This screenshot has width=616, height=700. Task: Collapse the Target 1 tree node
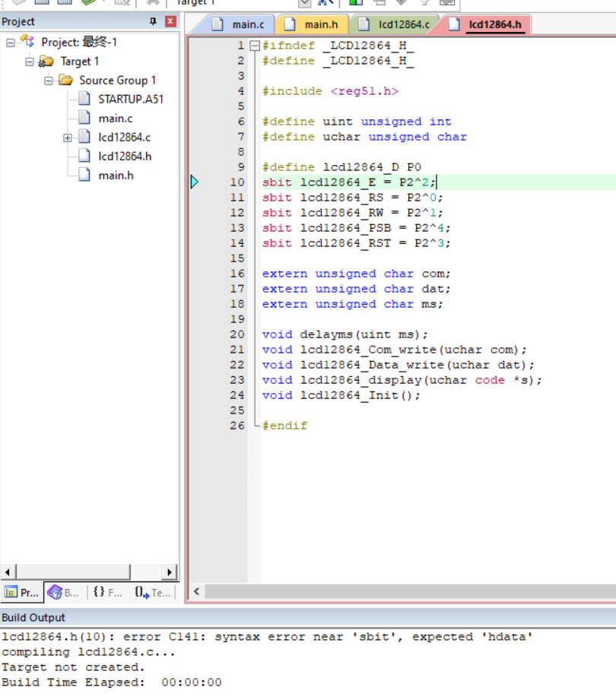pos(30,62)
